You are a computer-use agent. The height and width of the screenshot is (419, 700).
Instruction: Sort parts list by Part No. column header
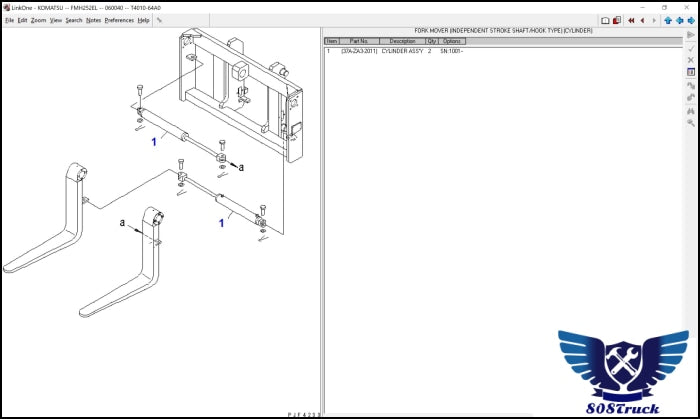pos(359,41)
